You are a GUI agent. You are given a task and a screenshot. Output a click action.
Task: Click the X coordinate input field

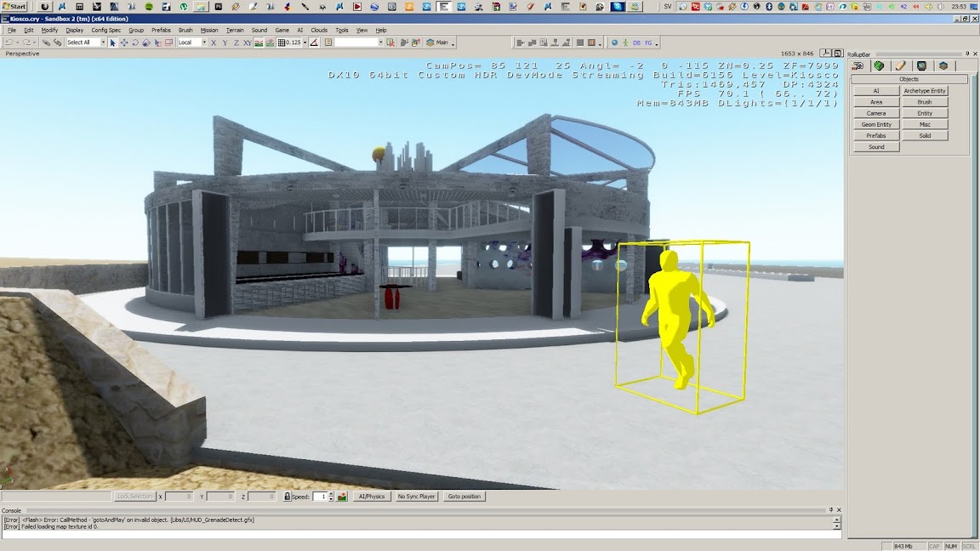point(179,497)
